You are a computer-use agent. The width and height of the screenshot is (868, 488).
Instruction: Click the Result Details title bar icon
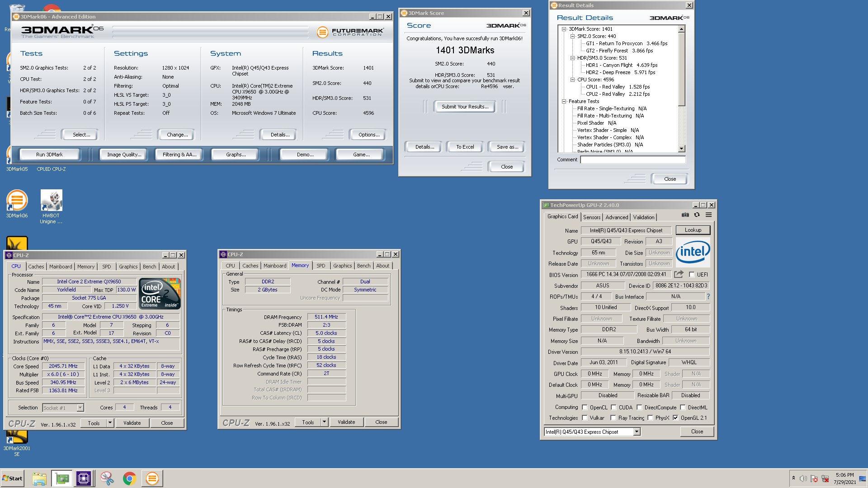554,5
